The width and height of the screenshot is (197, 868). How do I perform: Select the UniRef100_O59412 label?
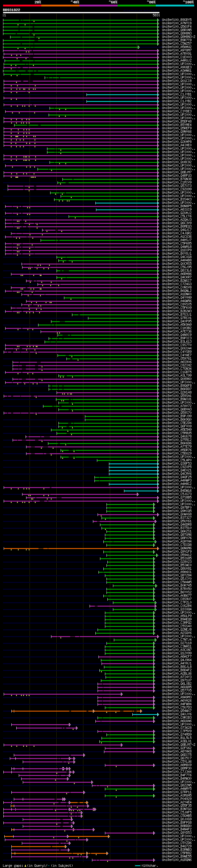coord(177,555)
